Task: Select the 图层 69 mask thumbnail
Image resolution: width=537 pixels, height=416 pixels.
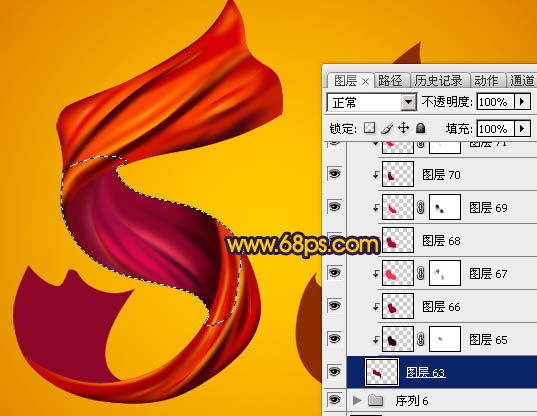Action: pos(445,207)
